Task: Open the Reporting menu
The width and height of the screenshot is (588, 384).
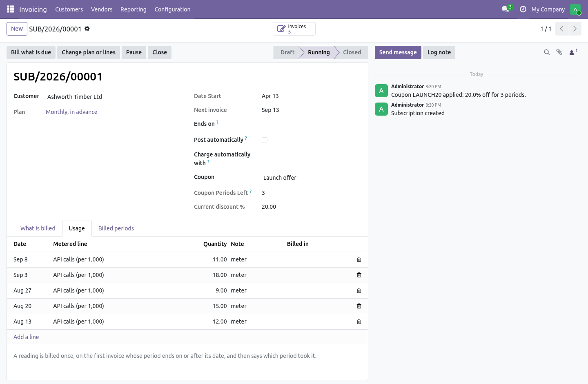Action: [134, 9]
